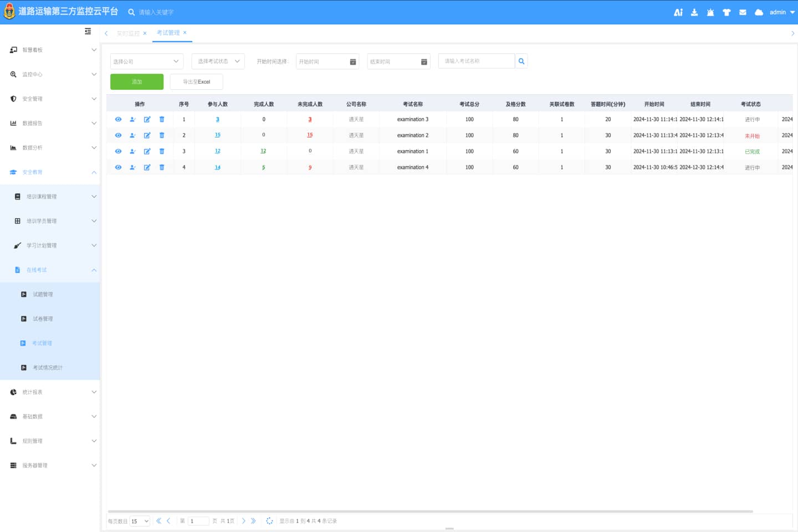798x532 pixels.
Task: Assign participants for examination 2
Action: click(132, 135)
